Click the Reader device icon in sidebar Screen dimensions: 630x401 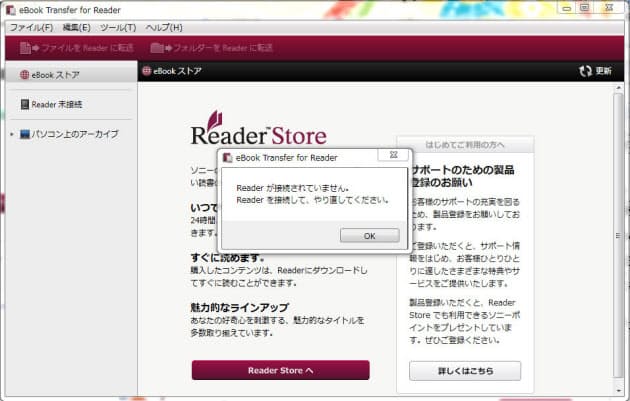click(25, 104)
